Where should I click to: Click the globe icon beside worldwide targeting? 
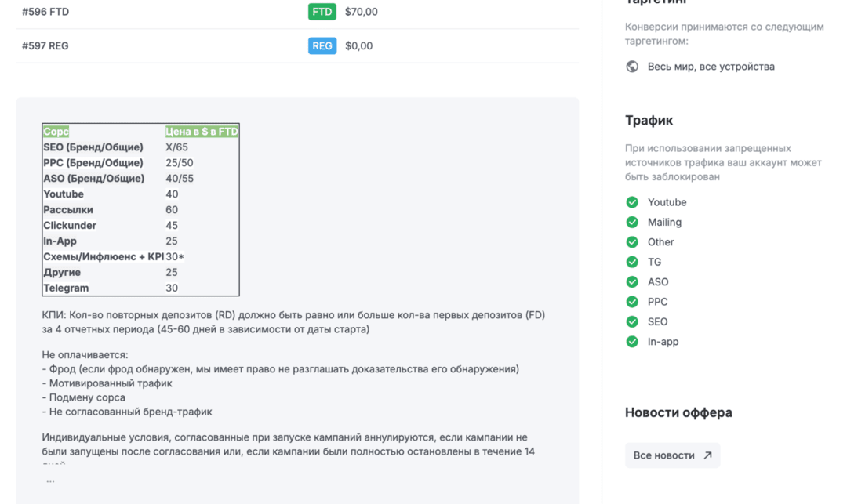tap(632, 67)
